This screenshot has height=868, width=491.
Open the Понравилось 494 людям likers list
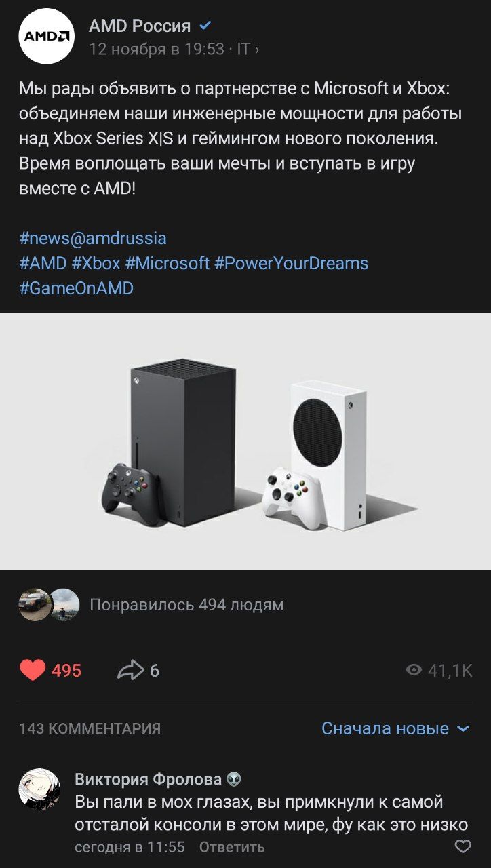point(186,604)
